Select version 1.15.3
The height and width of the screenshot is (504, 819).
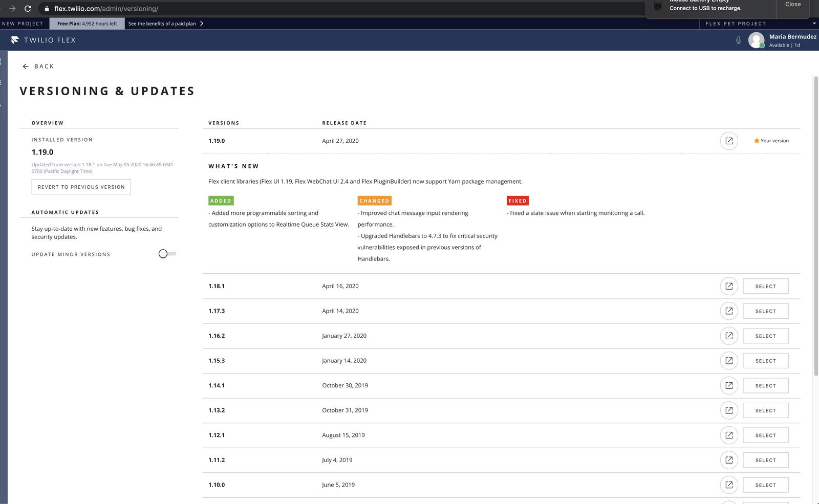[x=765, y=361]
